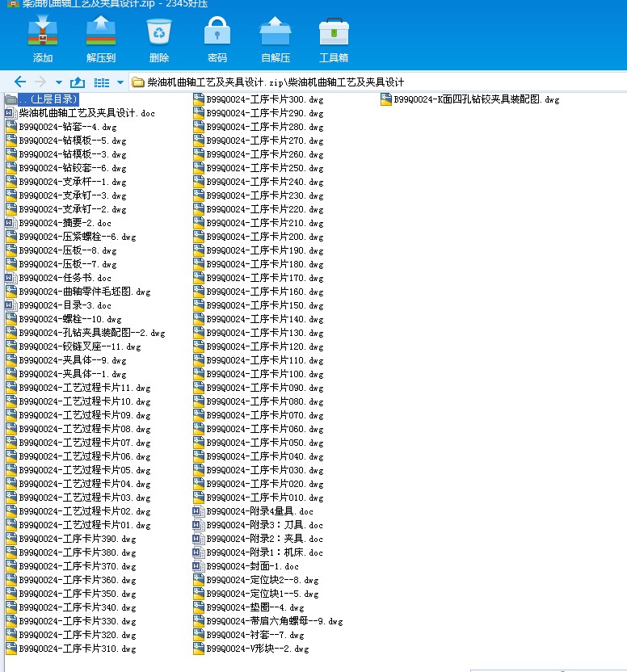The width and height of the screenshot is (627, 672).
Task: Select B99Q0024-附录2：夹具.doc
Action: (x=258, y=538)
